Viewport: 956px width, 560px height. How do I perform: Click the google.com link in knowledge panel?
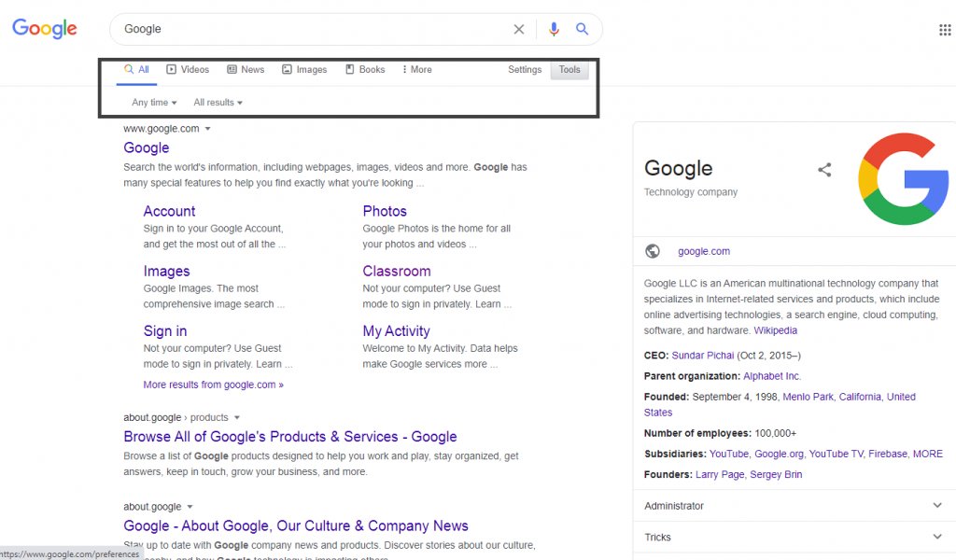tap(704, 251)
